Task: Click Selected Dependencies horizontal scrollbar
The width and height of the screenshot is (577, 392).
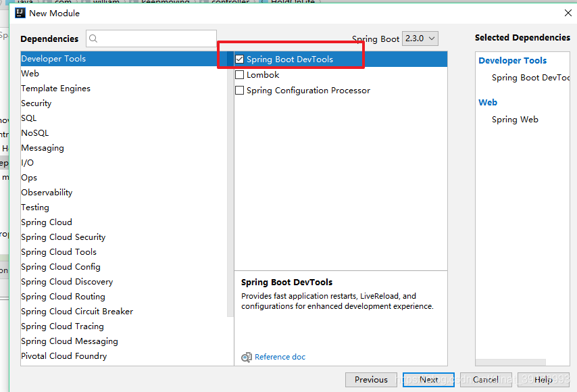Action: coord(510,362)
